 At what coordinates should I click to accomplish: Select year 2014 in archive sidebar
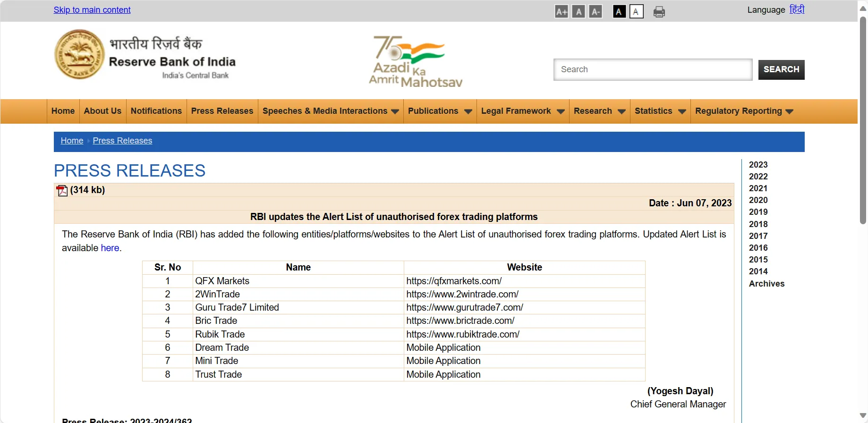tap(758, 271)
